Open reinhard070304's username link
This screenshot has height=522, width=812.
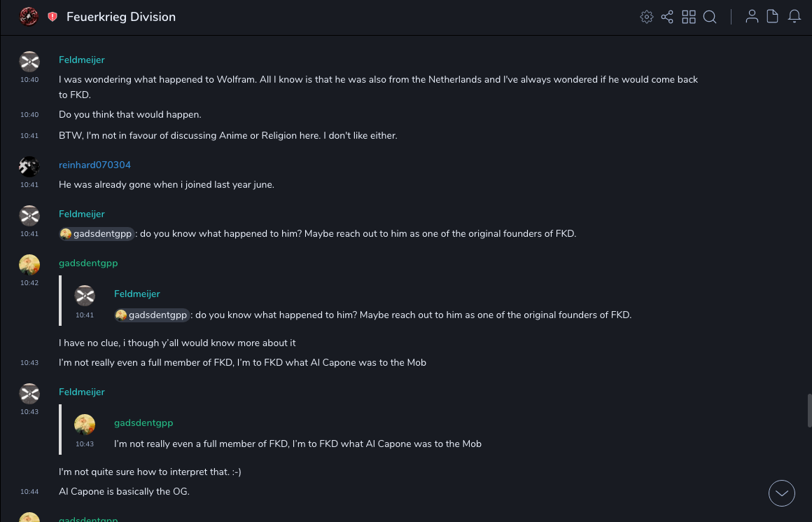pos(94,165)
